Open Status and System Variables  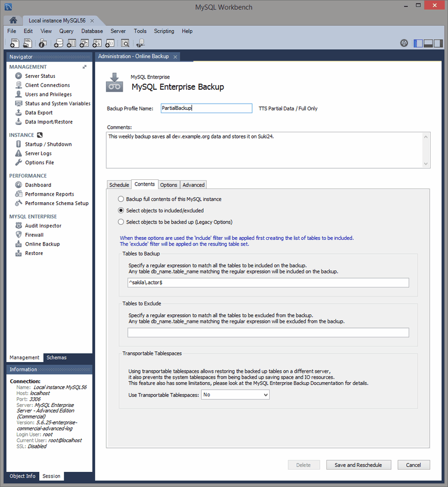(58, 104)
